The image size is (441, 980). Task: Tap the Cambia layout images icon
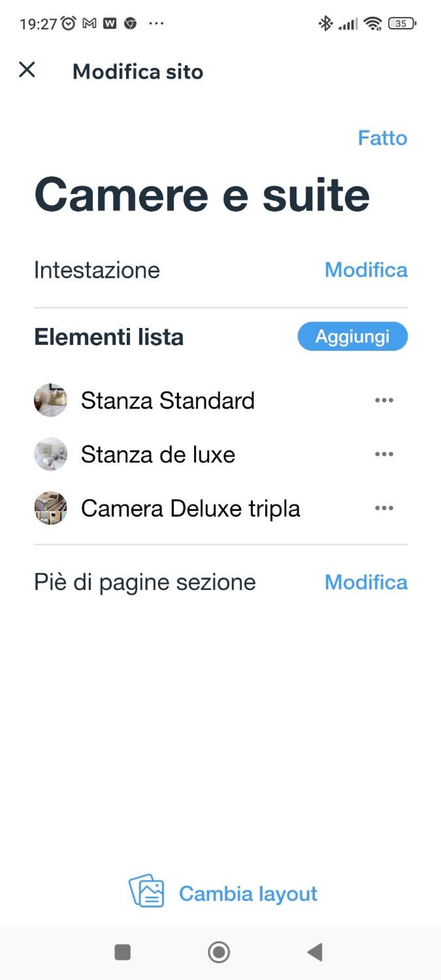click(147, 891)
